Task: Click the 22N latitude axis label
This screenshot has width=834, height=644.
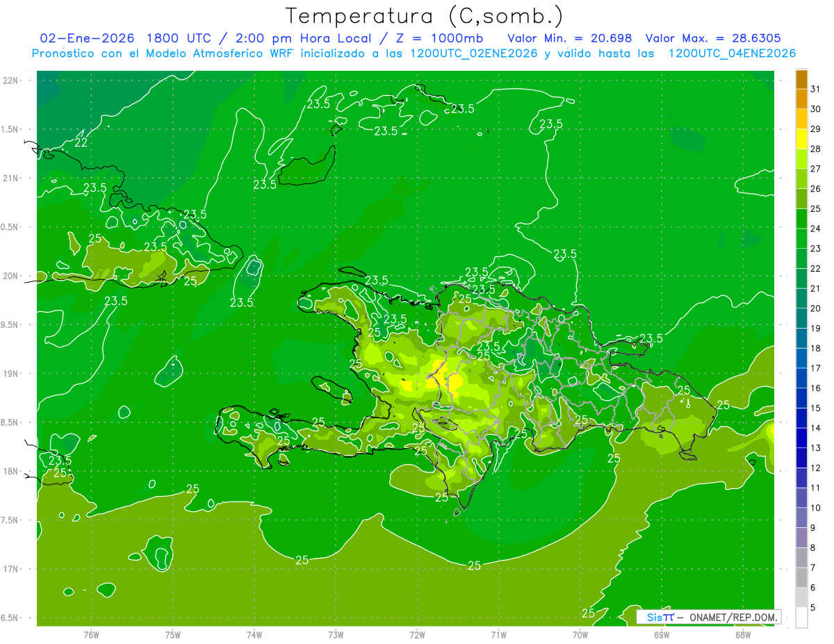Action: coord(11,81)
